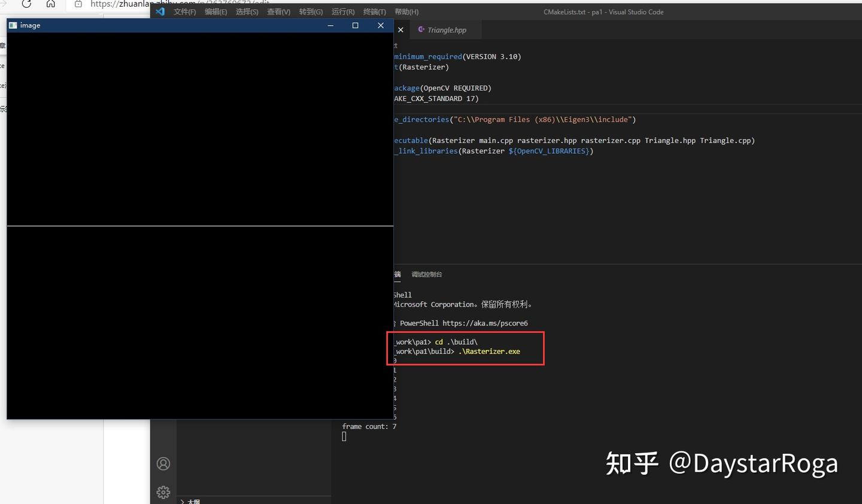Click the browser home icon

51,4
